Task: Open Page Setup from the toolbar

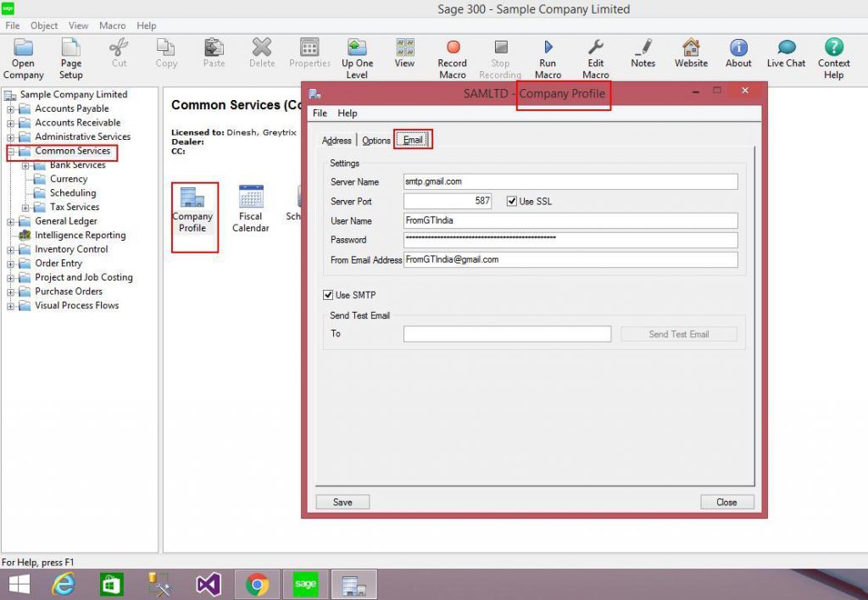Action: coord(71,58)
